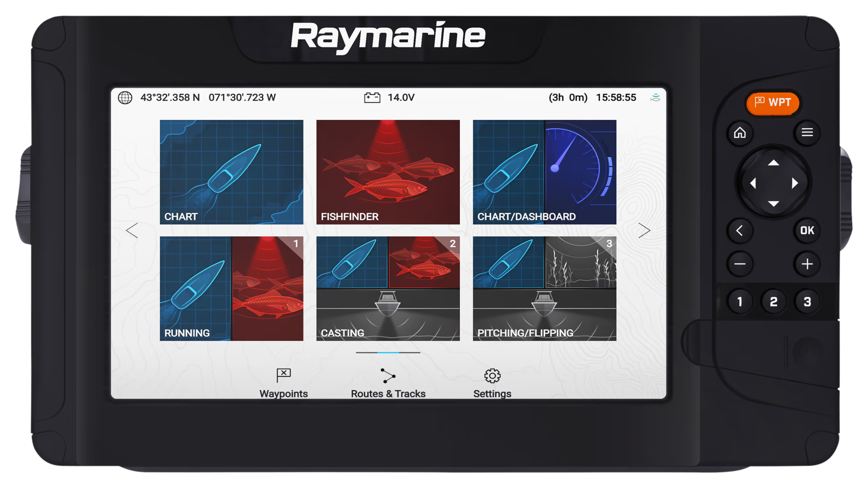Tap the zoom in plus button
Screen dimensions: 868x488
(x=807, y=264)
